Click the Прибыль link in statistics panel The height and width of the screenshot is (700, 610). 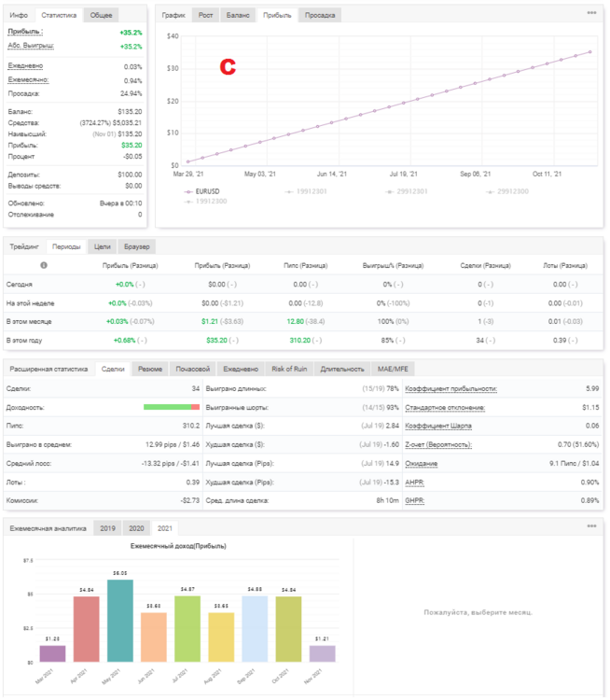25,32
